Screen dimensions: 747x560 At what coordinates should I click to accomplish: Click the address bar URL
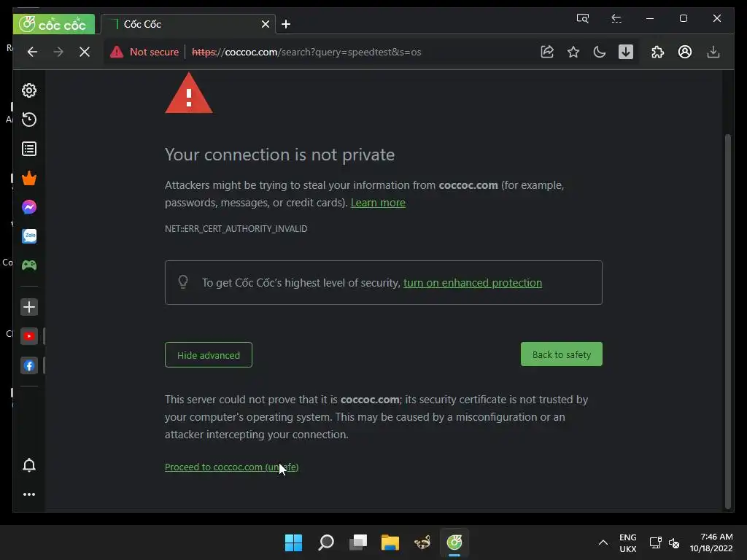[x=306, y=52]
